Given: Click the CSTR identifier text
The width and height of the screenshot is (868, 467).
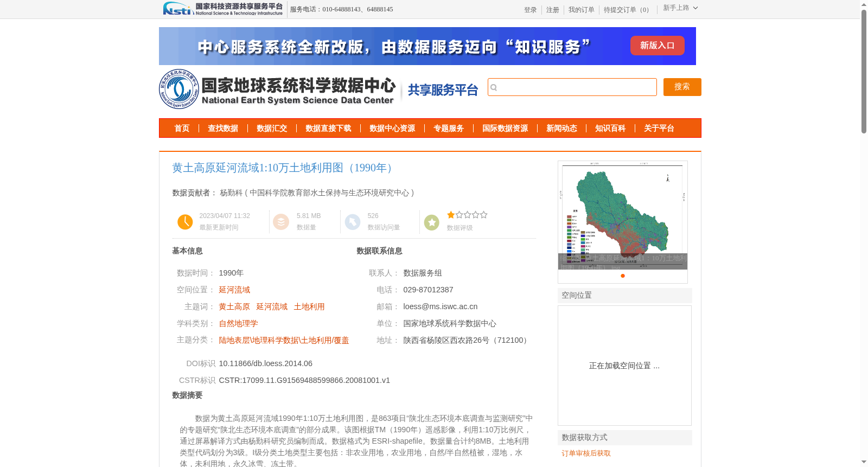Looking at the screenshot, I should pos(304,380).
